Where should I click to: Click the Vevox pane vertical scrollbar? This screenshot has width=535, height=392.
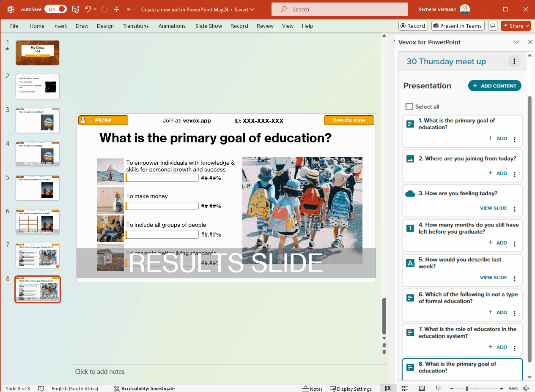click(x=530, y=228)
